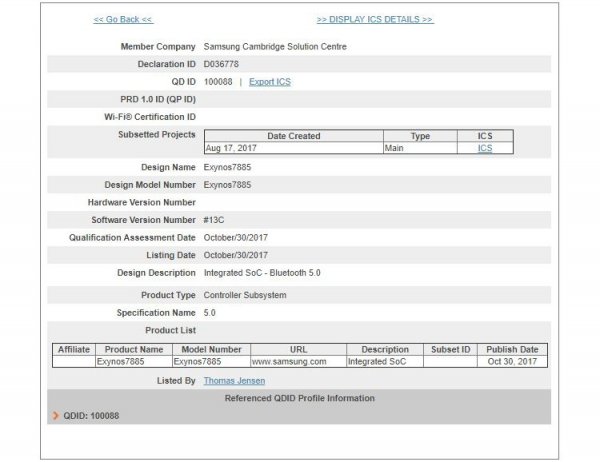Viewport: 600px width, 462px height.
Task: Click the Aug 17, 2017 date cell
Action: [x=293, y=148]
